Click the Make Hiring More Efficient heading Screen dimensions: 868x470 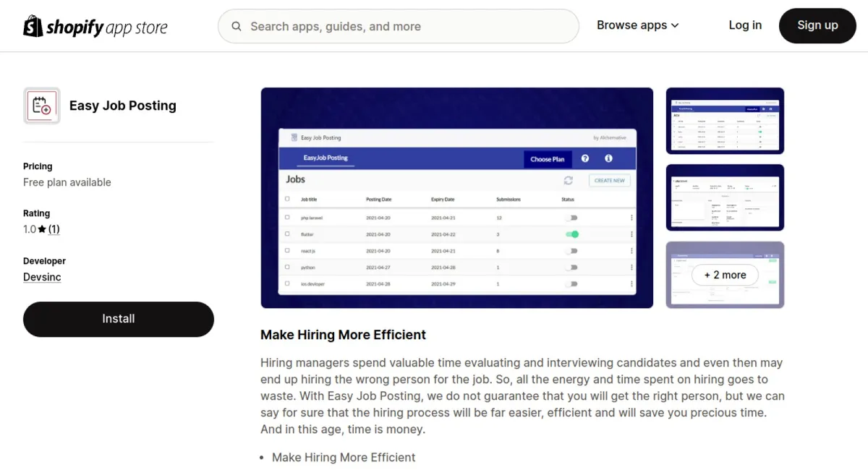pos(343,335)
